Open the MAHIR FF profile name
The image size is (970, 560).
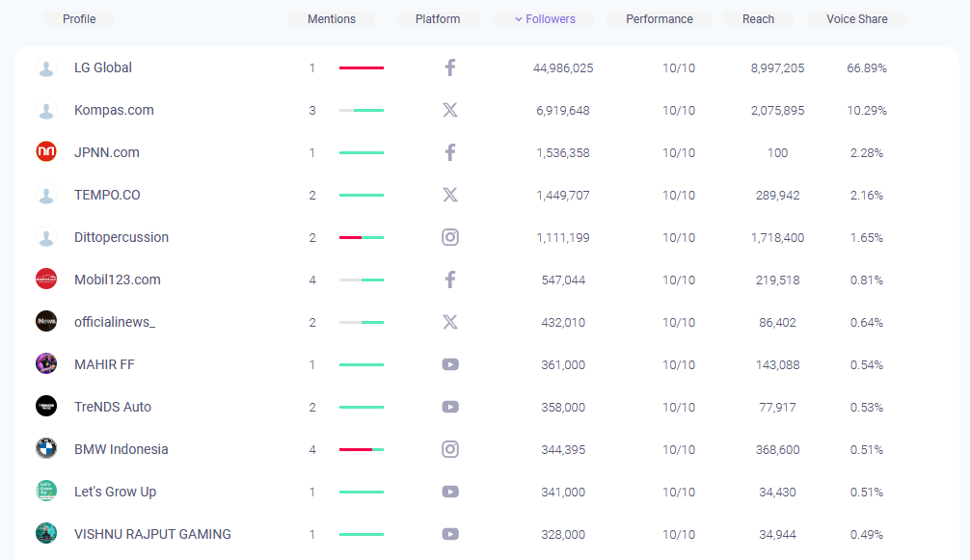104,364
